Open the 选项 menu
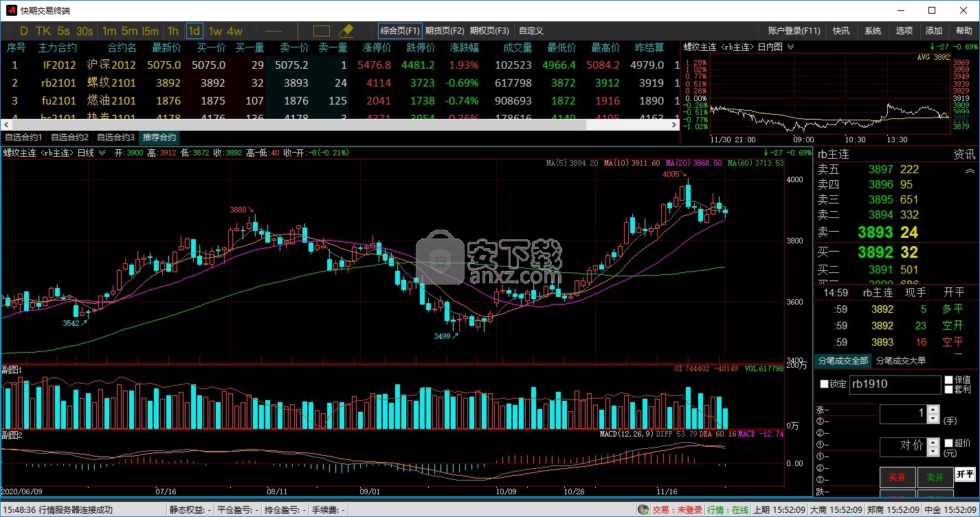980x517 pixels. pos(904,31)
